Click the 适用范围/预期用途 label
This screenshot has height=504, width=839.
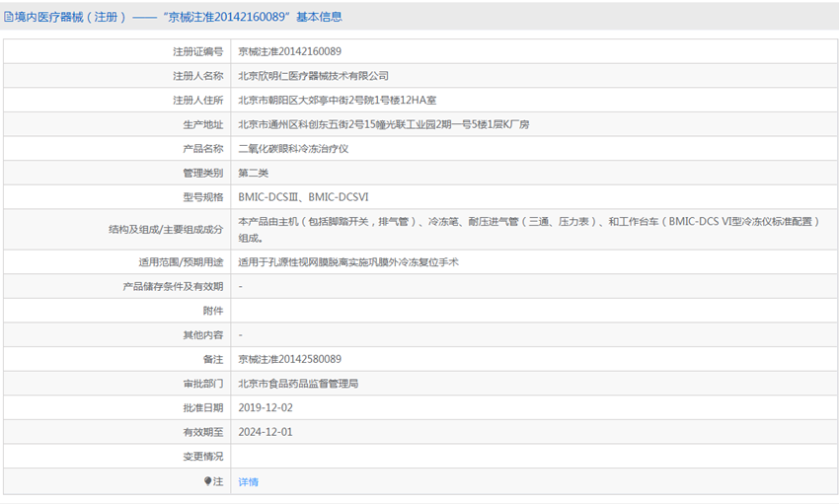click(x=181, y=262)
